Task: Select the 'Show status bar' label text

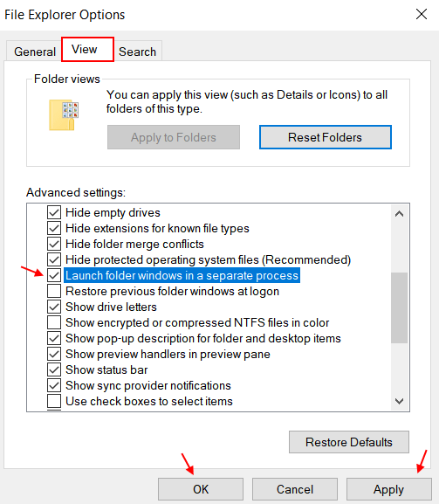Action: coord(106,370)
